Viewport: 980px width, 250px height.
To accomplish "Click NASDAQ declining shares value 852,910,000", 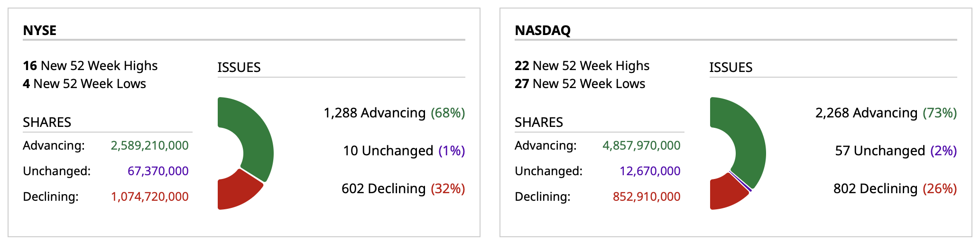I will coord(647,196).
